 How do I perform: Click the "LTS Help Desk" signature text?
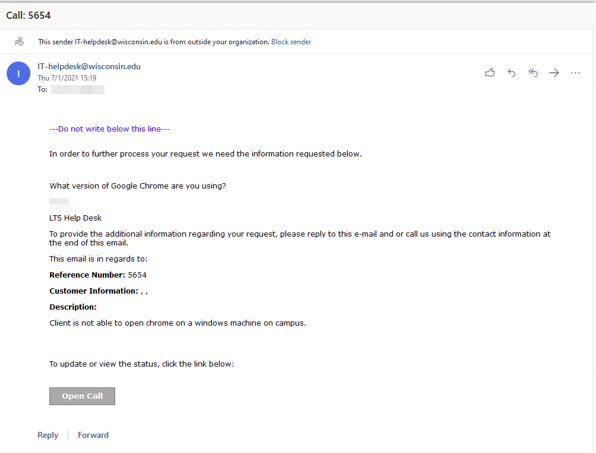click(75, 218)
